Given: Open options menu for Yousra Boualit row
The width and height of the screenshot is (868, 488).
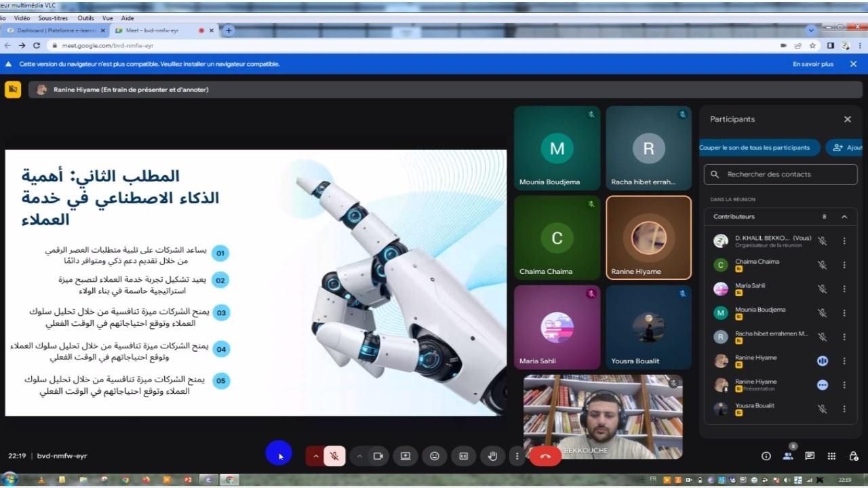Looking at the screenshot, I should pyautogui.click(x=844, y=409).
